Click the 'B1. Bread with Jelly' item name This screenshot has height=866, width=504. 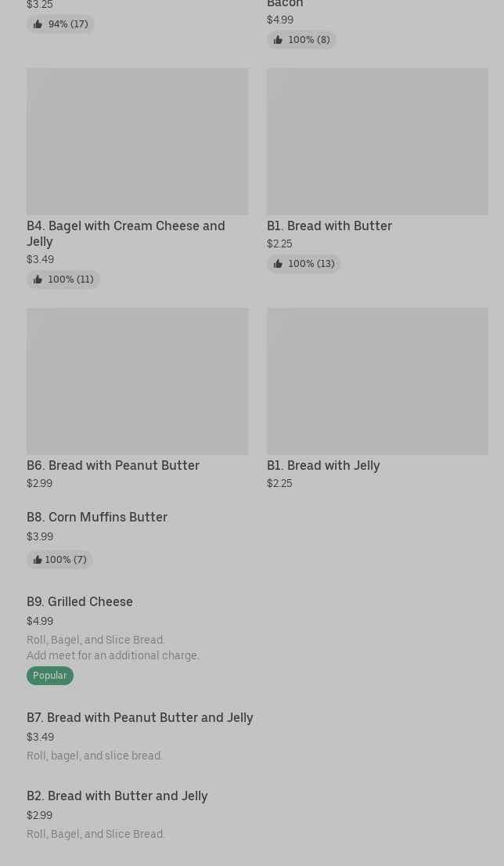[x=322, y=465]
